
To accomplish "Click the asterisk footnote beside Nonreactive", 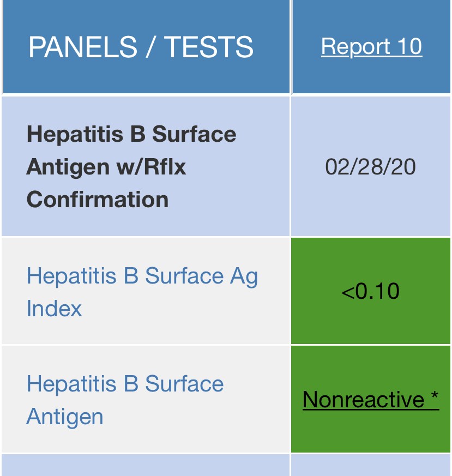I will pyautogui.click(x=435, y=396).
